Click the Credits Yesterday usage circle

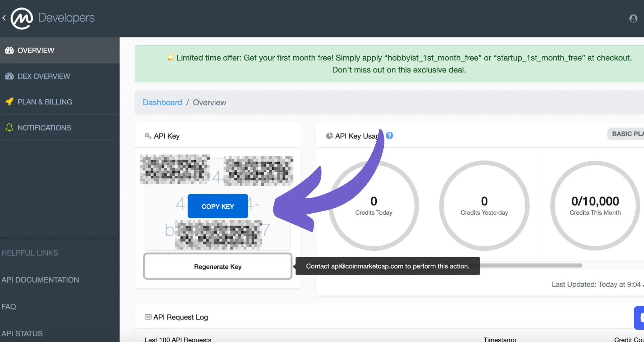(x=484, y=206)
